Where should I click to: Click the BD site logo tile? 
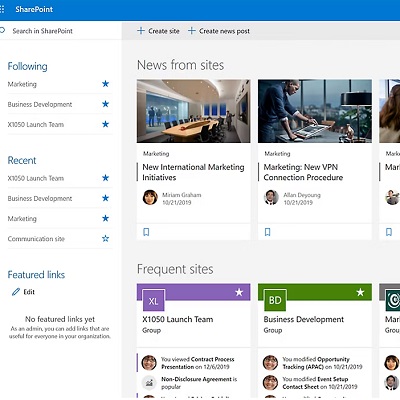pos(275,301)
